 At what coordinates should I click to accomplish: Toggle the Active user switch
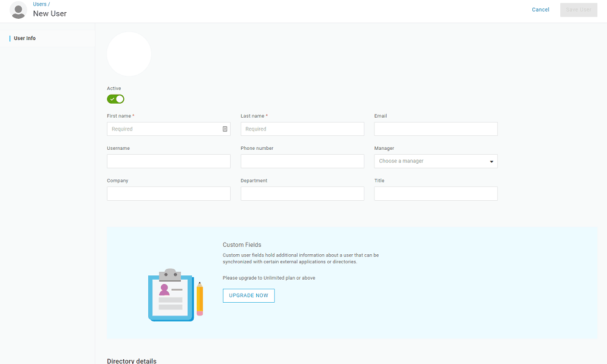tap(115, 99)
